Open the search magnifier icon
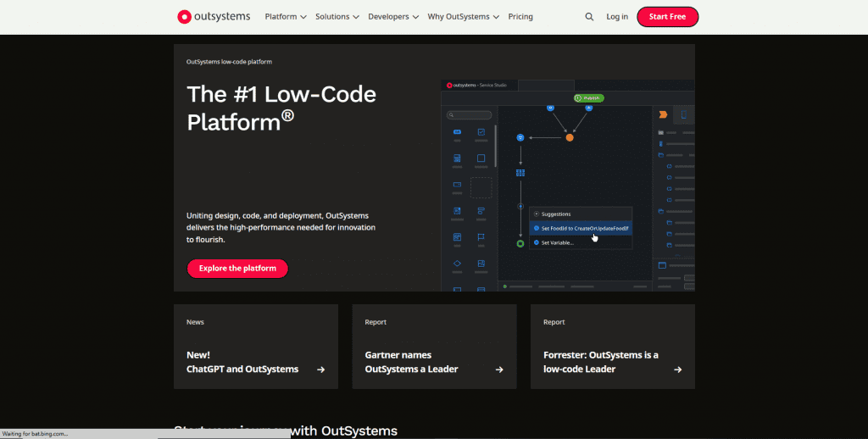Image resolution: width=868 pixels, height=439 pixels. click(x=589, y=17)
